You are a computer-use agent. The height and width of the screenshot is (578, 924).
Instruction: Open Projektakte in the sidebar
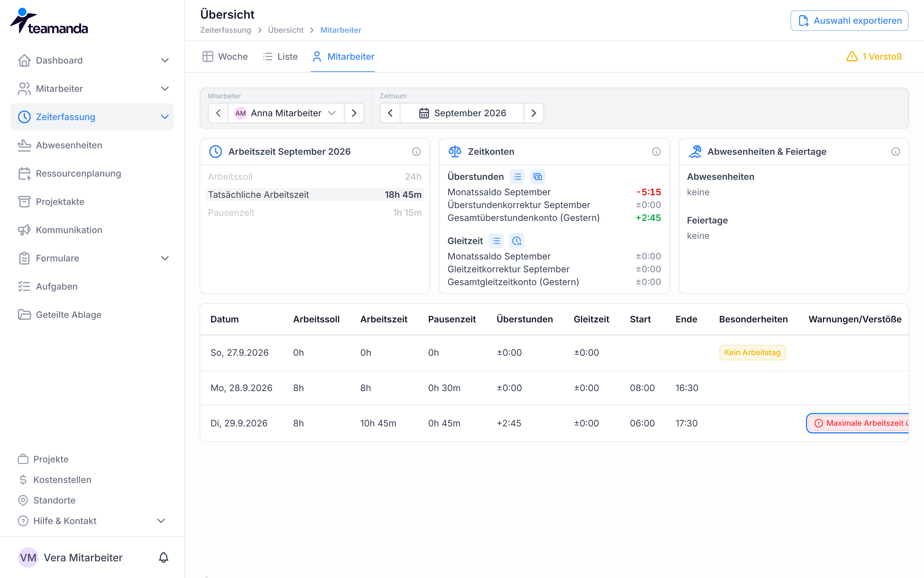click(92, 202)
